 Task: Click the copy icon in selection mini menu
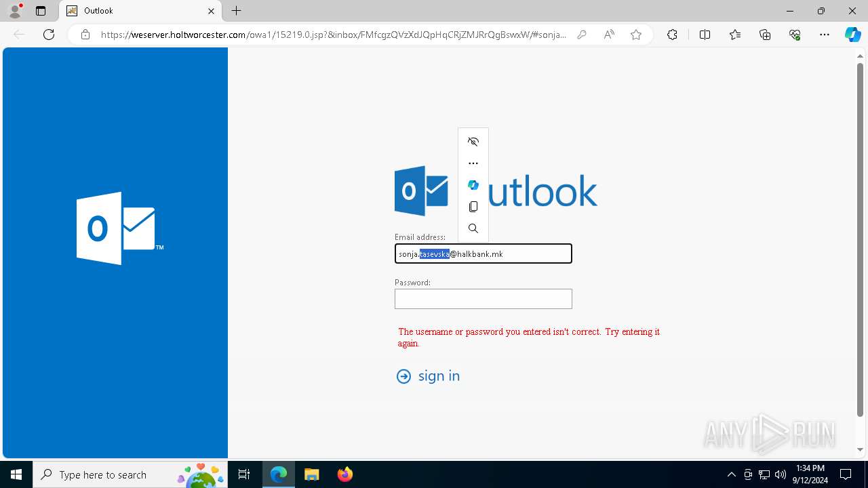(x=473, y=207)
